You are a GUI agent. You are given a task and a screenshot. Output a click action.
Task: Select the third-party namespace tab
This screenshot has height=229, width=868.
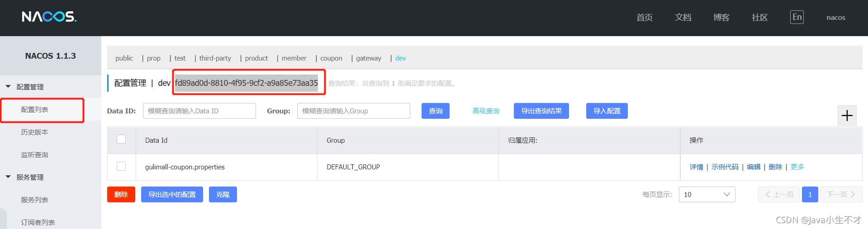pyautogui.click(x=215, y=58)
